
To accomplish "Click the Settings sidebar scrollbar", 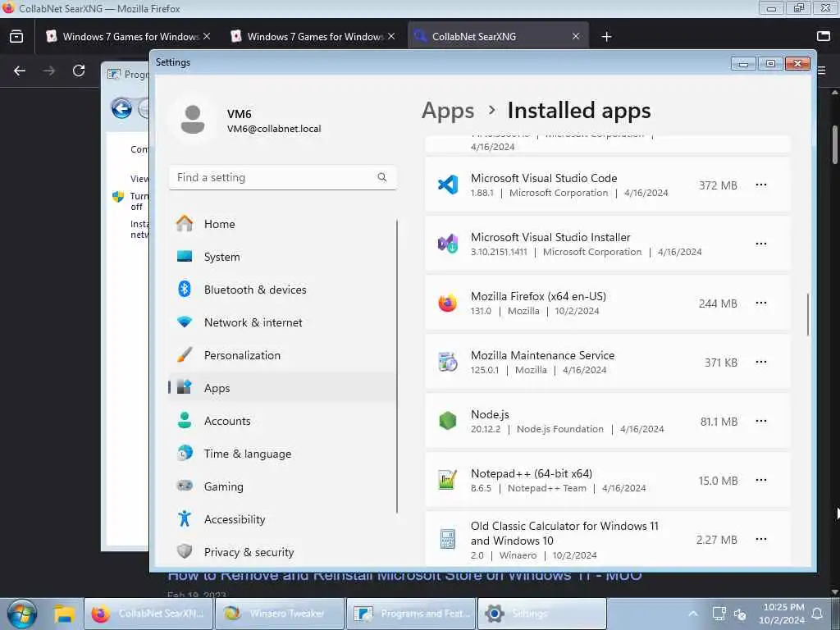I will [x=397, y=366].
